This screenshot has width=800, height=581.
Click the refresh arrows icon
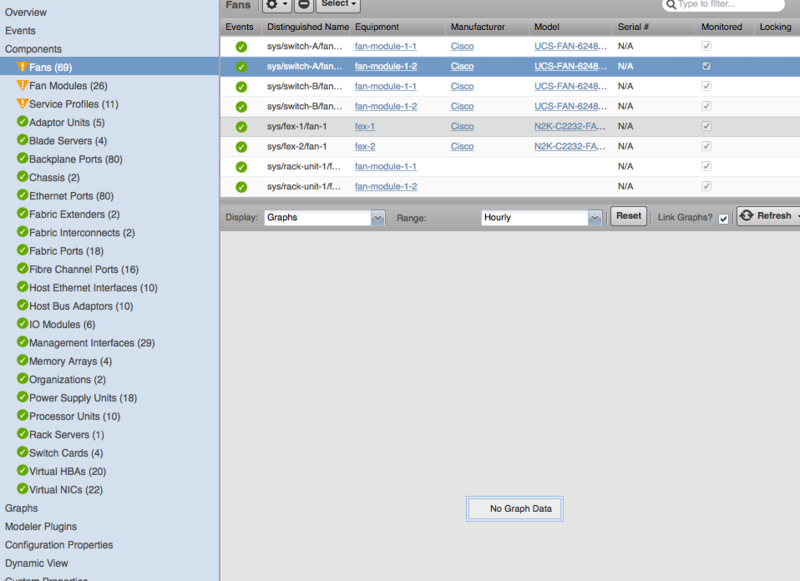pyautogui.click(x=746, y=215)
